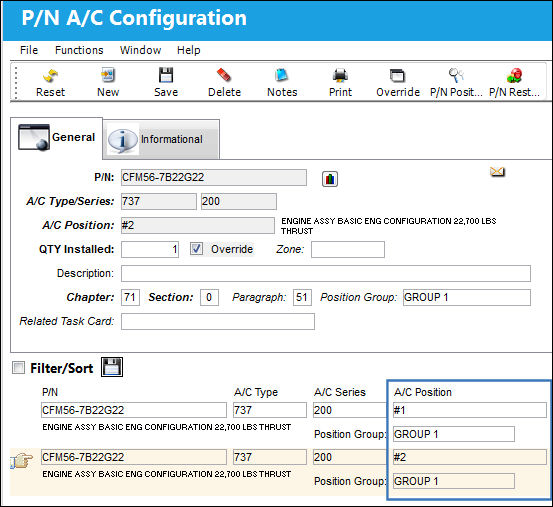Click the Print toolbar icon

click(340, 75)
